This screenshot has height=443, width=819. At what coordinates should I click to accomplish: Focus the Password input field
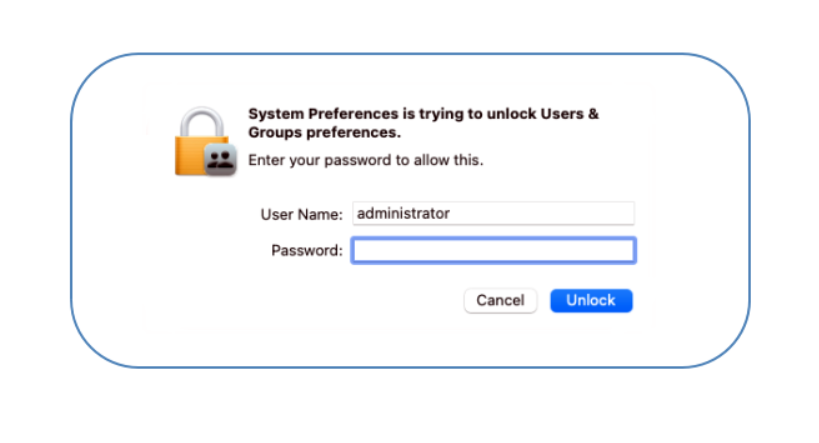click(x=493, y=250)
